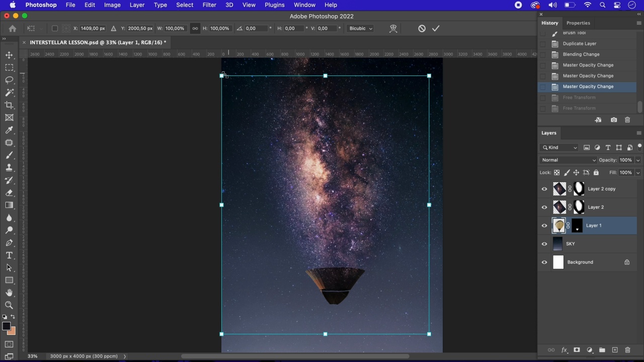The image size is (644, 362).
Task: Hide the SKY layer
Action: (544, 244)
